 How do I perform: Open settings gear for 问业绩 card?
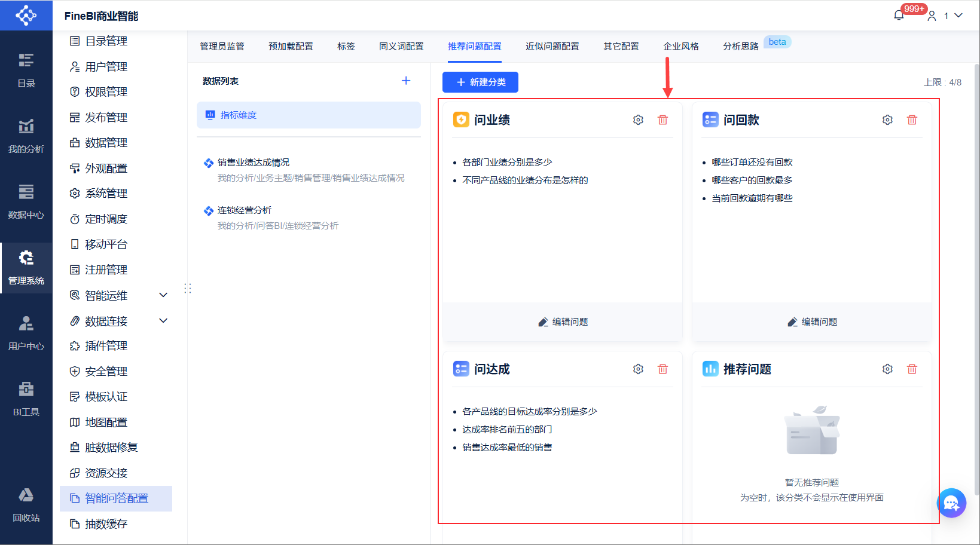point(638,120)
